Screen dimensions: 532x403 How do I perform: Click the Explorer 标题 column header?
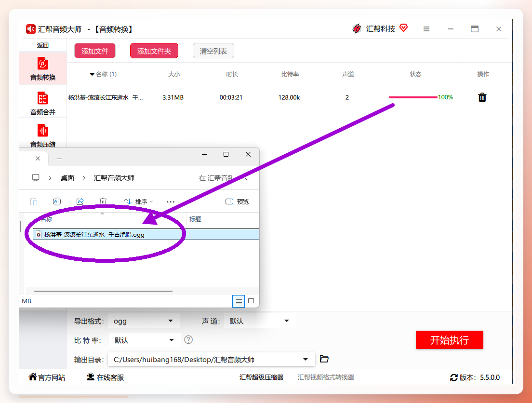[195, 219]
